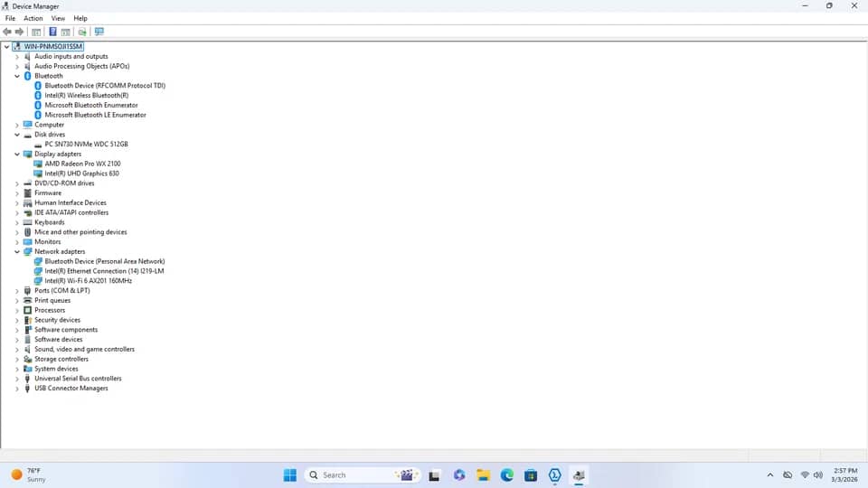Viewport: 868px width, 488px height.
Task: Click the Processors category icon
Action: pyautogui.click(x=28, y=310)
